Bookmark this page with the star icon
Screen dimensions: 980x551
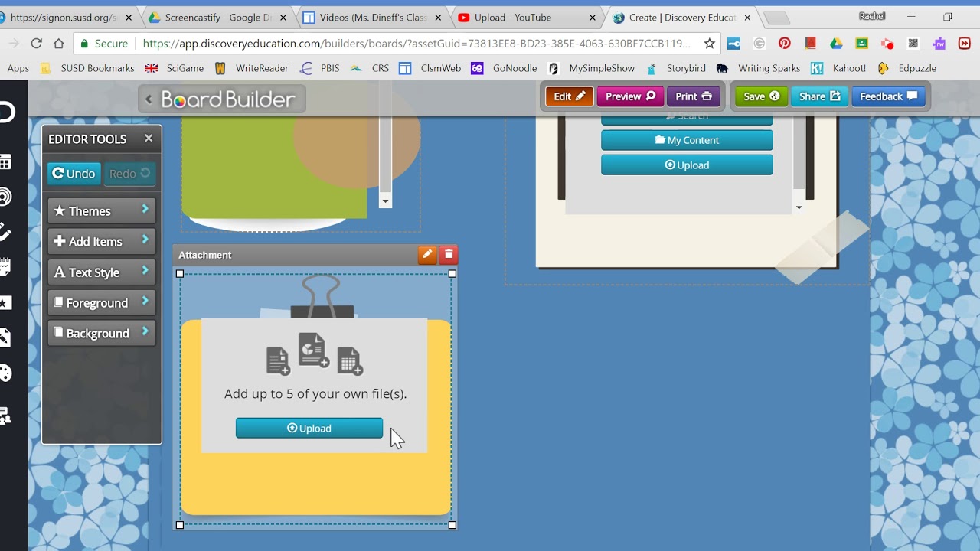pyautogui.click(x=710, y=44)
